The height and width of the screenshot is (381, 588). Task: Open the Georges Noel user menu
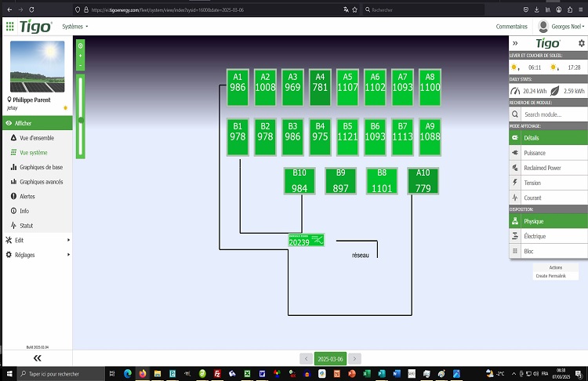click(x=562, y=26)
